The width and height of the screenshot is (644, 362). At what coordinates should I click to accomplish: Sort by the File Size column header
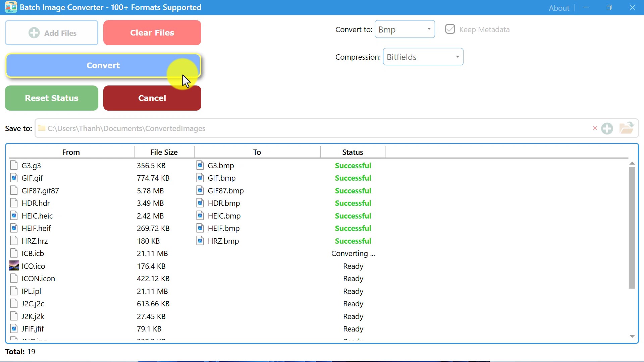click(164, 152)
